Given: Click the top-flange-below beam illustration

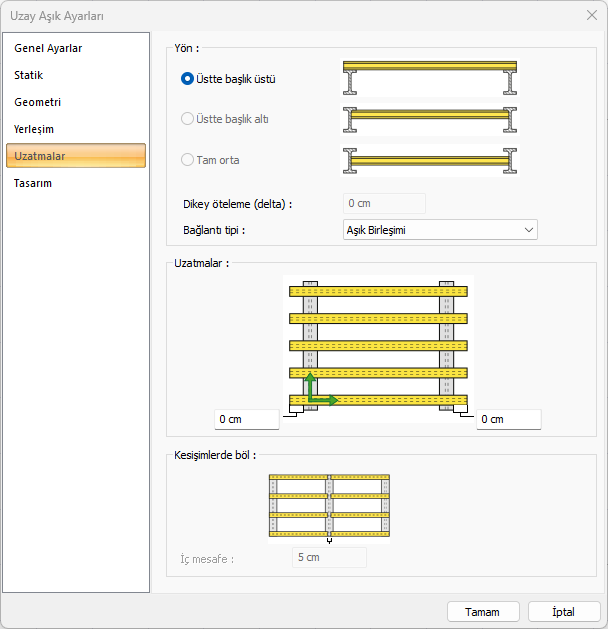Looking at the screenshot, I should (429, 119).
